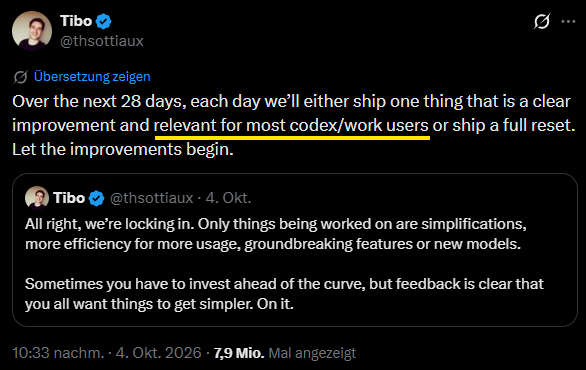
Task: Click the 10:33 nachm. timestamp link
Action: pos(58,353)
